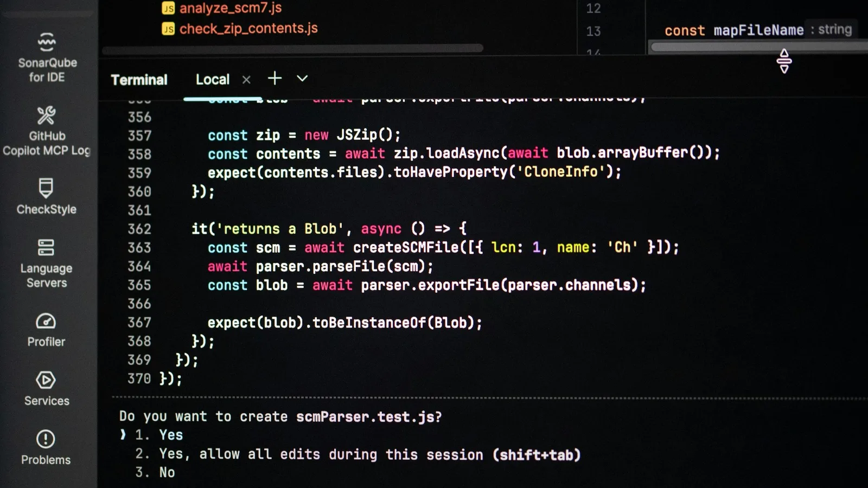Expand the terminal options dropdown chevron
Screen dimensions: 868x488
[302, 79]
